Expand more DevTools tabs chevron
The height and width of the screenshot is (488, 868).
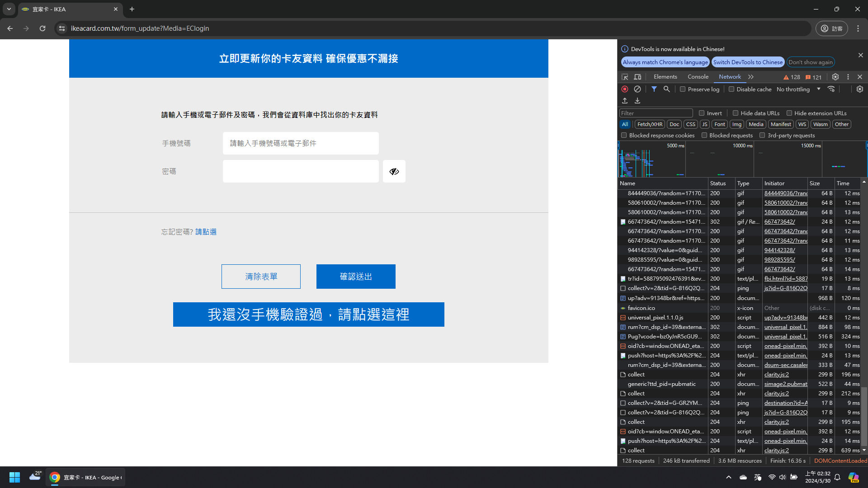pyautogui.click(x=751, y=77)
